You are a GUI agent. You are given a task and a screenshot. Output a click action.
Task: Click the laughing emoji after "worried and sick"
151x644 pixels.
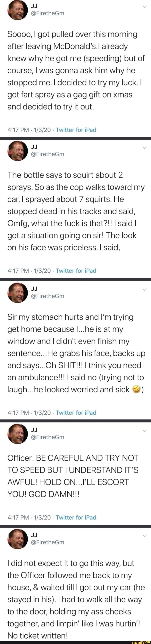136,389
